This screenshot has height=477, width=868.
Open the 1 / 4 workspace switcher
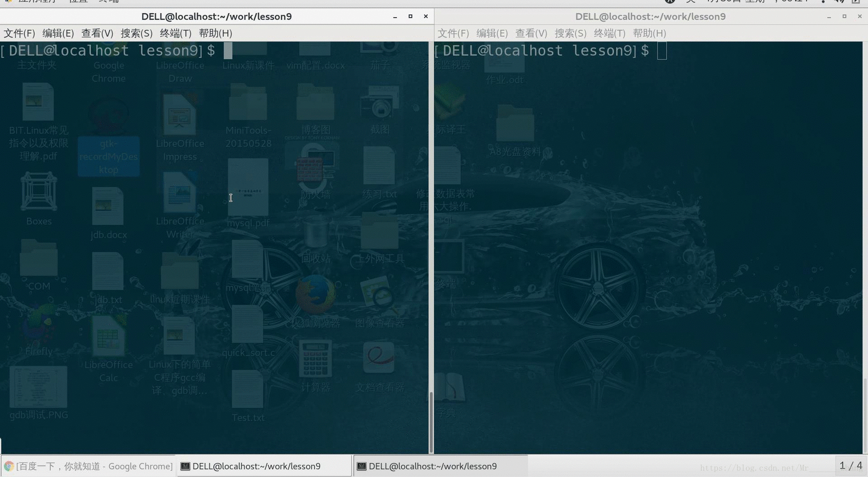point(851,466)
